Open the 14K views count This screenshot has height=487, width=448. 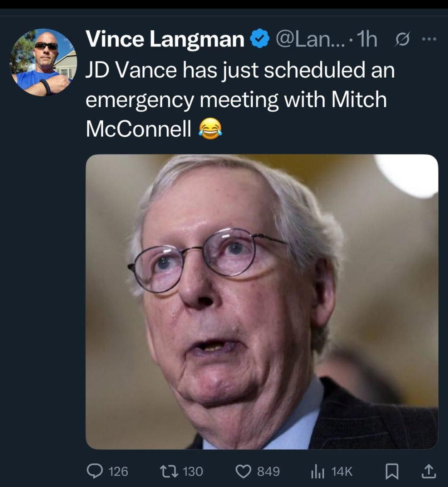(x=342, y=472)
